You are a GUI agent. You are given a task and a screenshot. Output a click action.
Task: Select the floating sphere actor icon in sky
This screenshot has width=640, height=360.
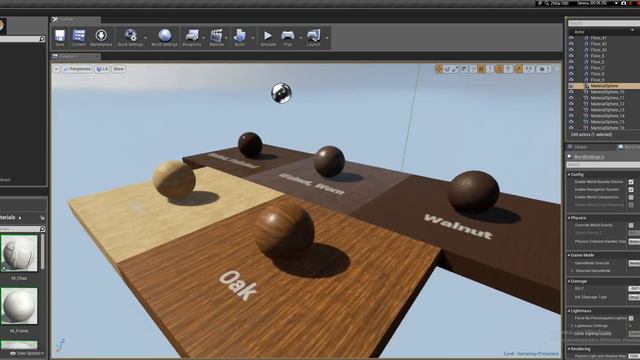[x=281, y=93]
